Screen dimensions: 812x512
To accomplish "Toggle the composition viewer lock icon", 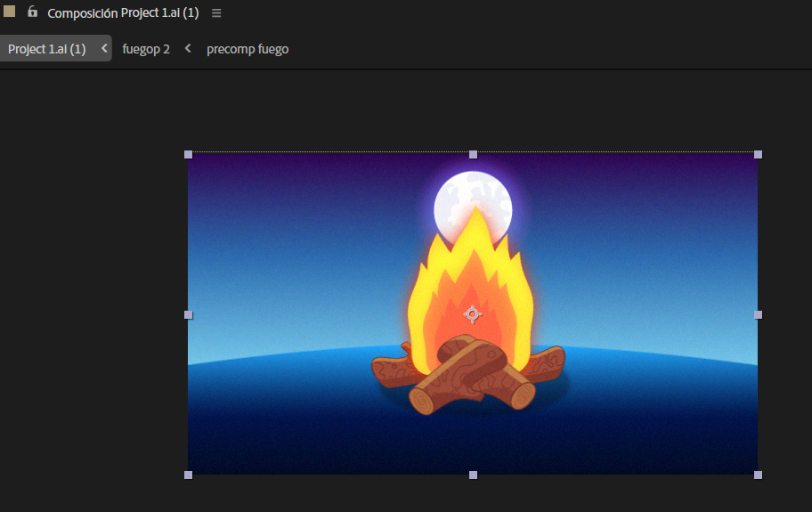I will click(x=33, y=12).
